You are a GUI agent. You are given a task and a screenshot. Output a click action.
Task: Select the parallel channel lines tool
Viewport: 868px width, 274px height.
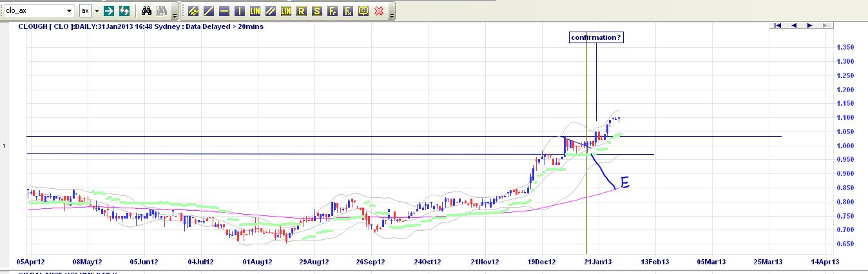tap(271, 11)
